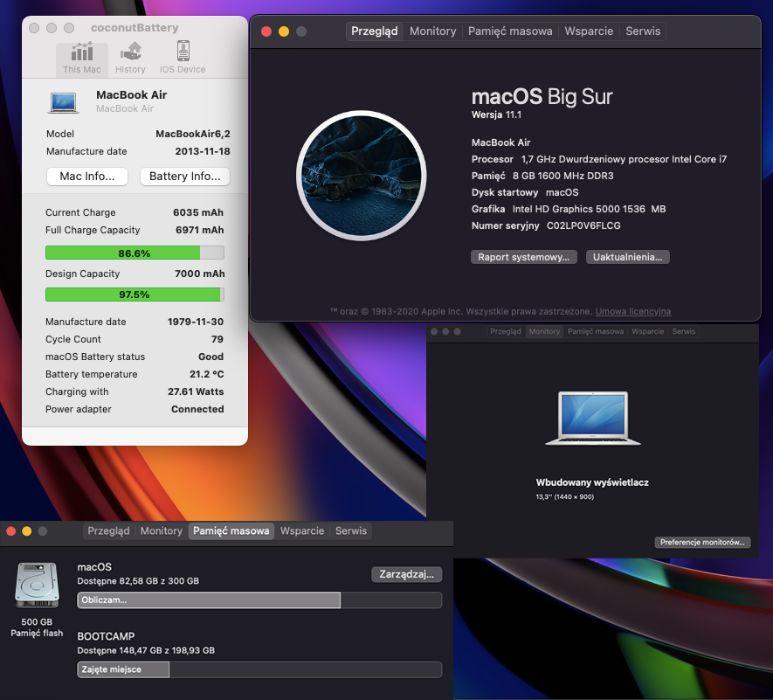The image size is (773, 700).
Task: Click the Battery temperature 21.2 °C value
Action: coord(207,374)
